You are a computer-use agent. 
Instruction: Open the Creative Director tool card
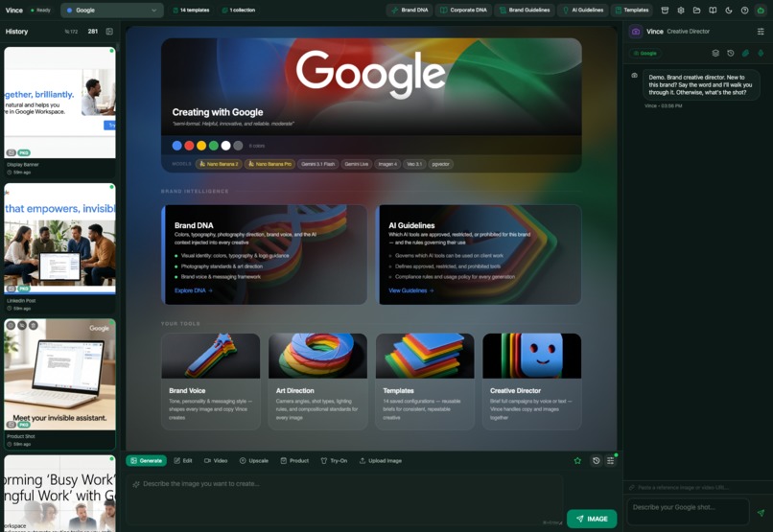coord(532,382)
